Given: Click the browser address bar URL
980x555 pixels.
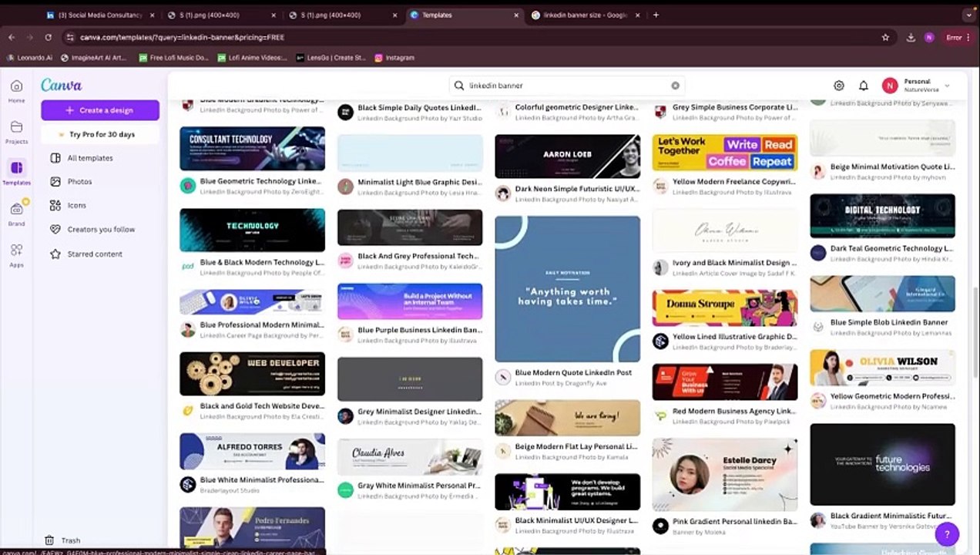Looking at the screenshot, I should [182, 37].
